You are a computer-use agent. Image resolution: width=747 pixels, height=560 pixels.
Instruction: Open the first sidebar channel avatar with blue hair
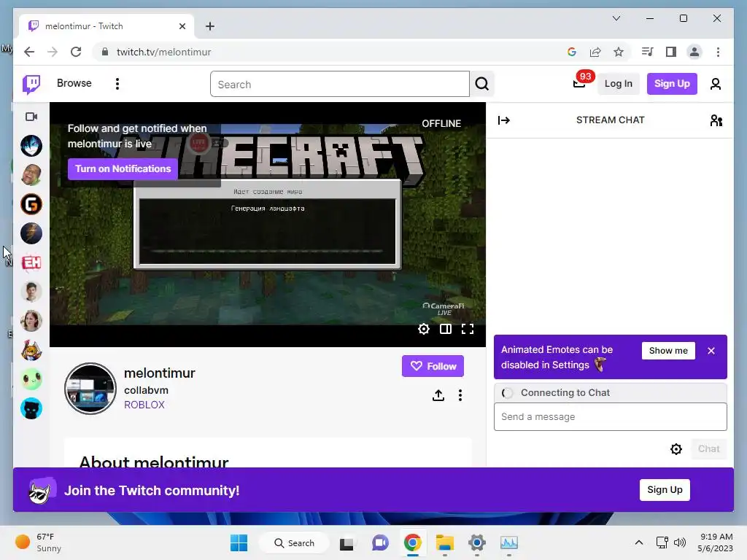pyautogui.click(x=31, y=146)
